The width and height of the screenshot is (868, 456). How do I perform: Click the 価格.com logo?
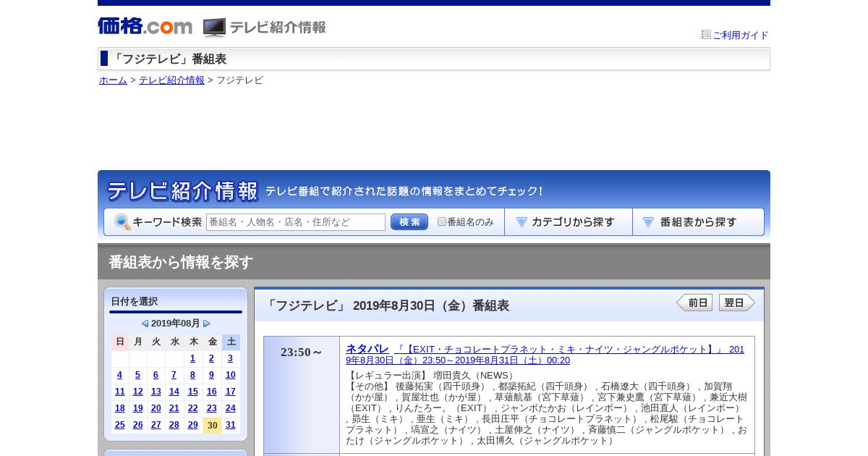[x=145, y=26]
